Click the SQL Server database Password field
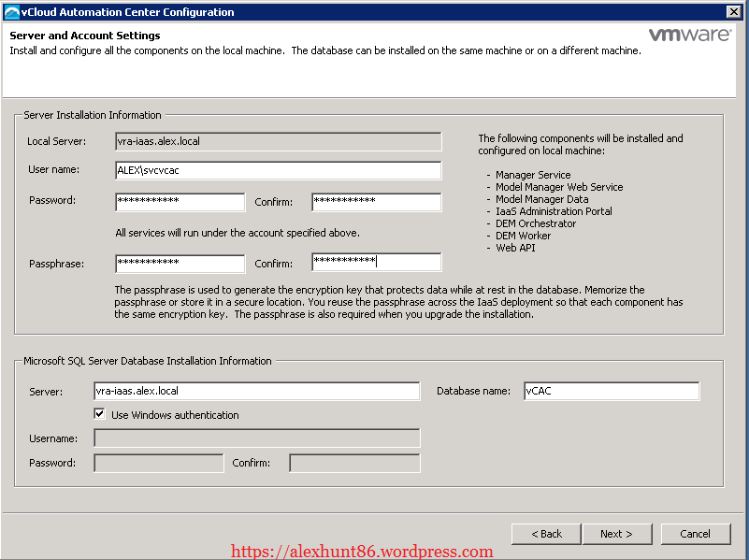Viewport: 749px width, 560px height. click(159, 463)
